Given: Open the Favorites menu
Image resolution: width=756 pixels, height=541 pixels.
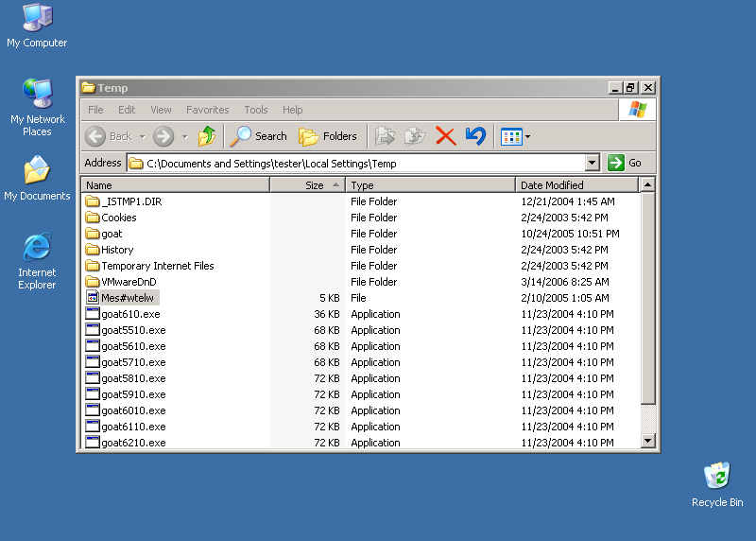Looking at the screenshot, I should pos(207,110).
